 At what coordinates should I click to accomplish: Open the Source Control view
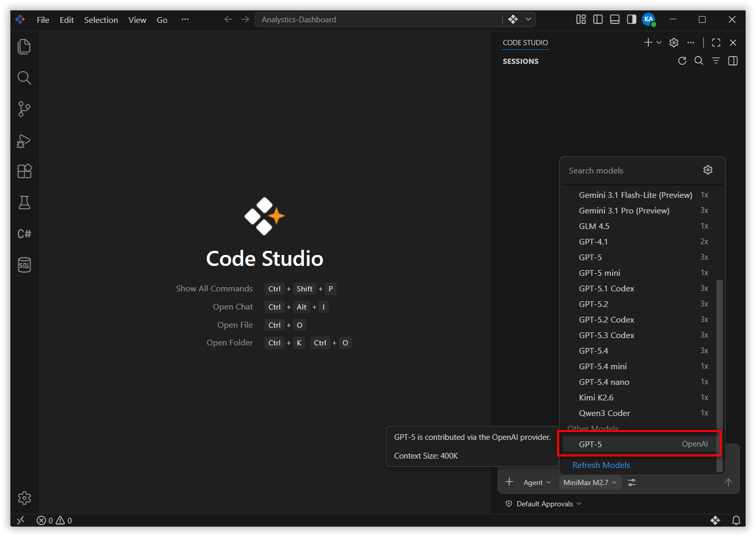pyautogui.click(x=24, y=109)
